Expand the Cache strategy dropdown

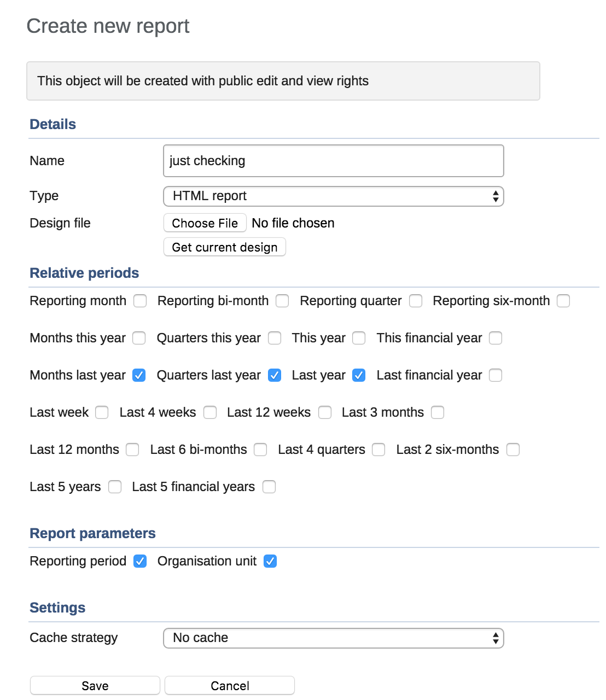pos(333,638)
